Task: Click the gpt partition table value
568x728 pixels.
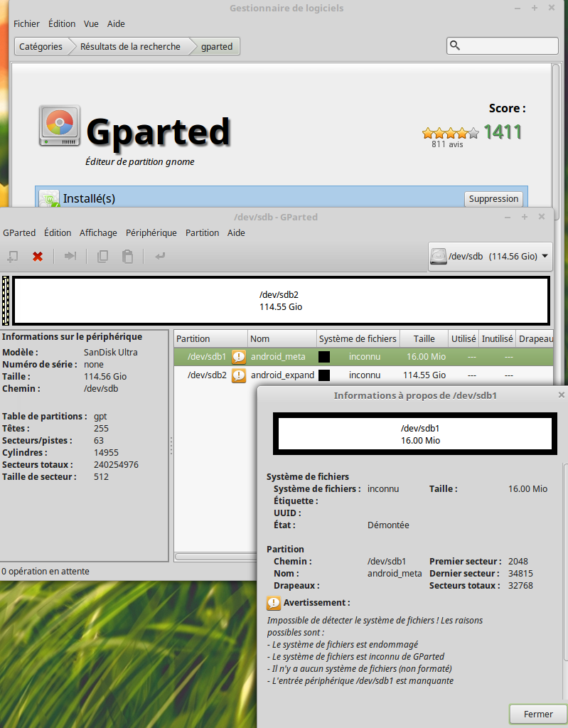Action: pos(100,416)
